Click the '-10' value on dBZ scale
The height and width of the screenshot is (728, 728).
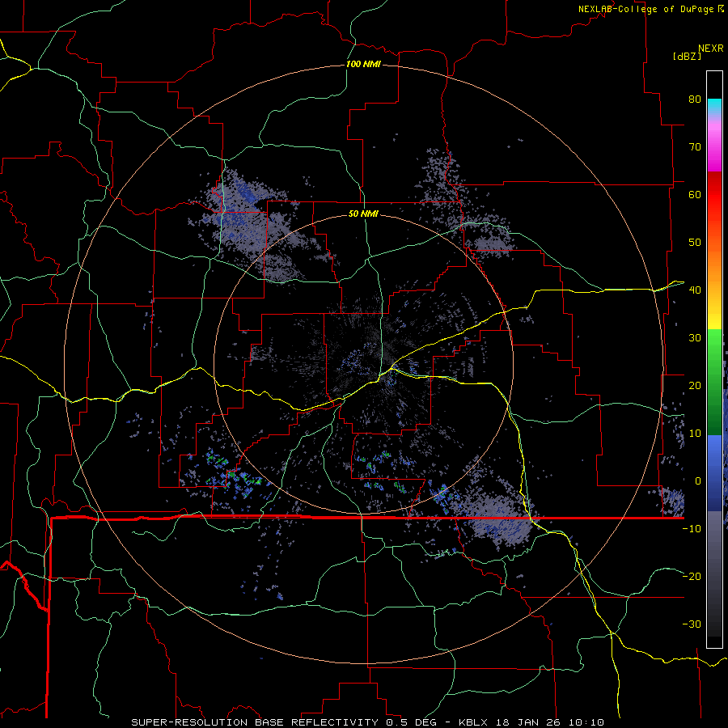tap(692, 528)
